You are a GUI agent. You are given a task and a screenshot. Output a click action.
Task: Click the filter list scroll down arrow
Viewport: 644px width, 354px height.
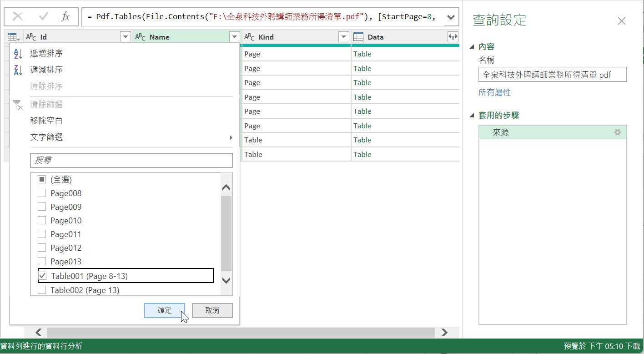pos(226,280)
